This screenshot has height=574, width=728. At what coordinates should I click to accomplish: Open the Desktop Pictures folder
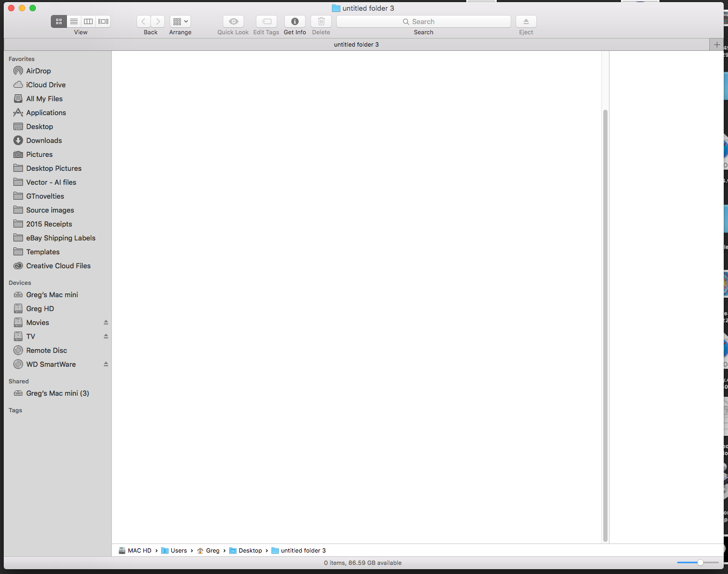point(54,168)
